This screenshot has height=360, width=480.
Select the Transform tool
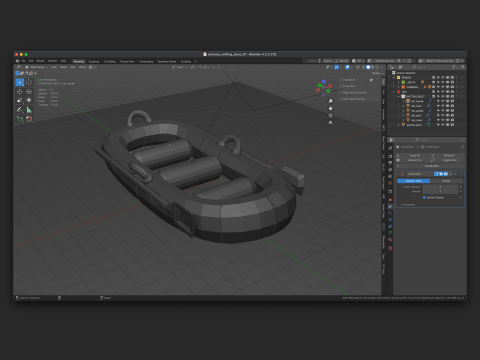point(29,100)
